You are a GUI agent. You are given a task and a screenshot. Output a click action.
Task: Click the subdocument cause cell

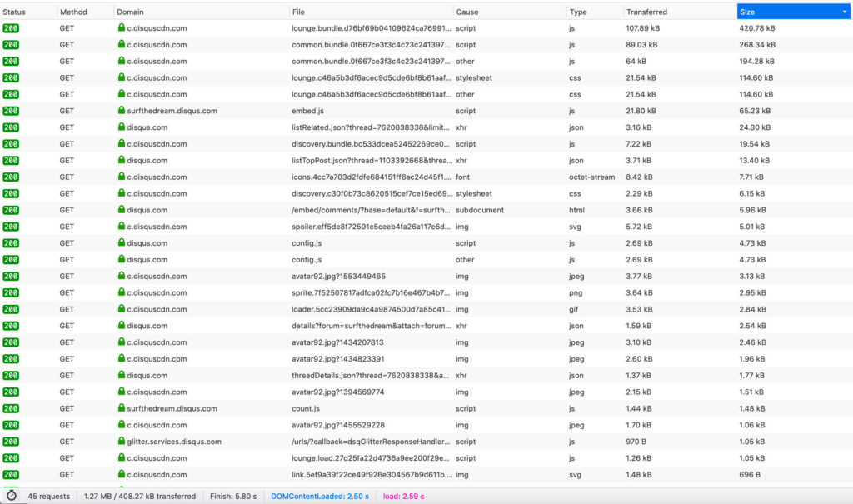click(480, 210)
